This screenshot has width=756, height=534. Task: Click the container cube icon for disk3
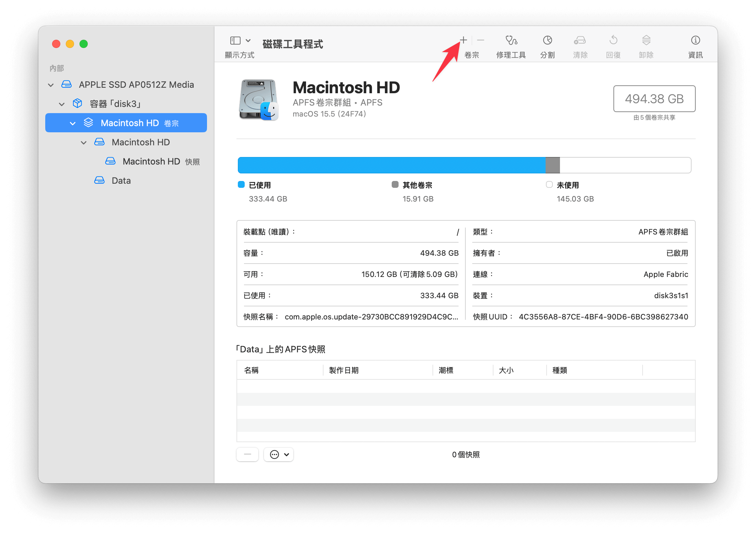click(x=77, y=103)
